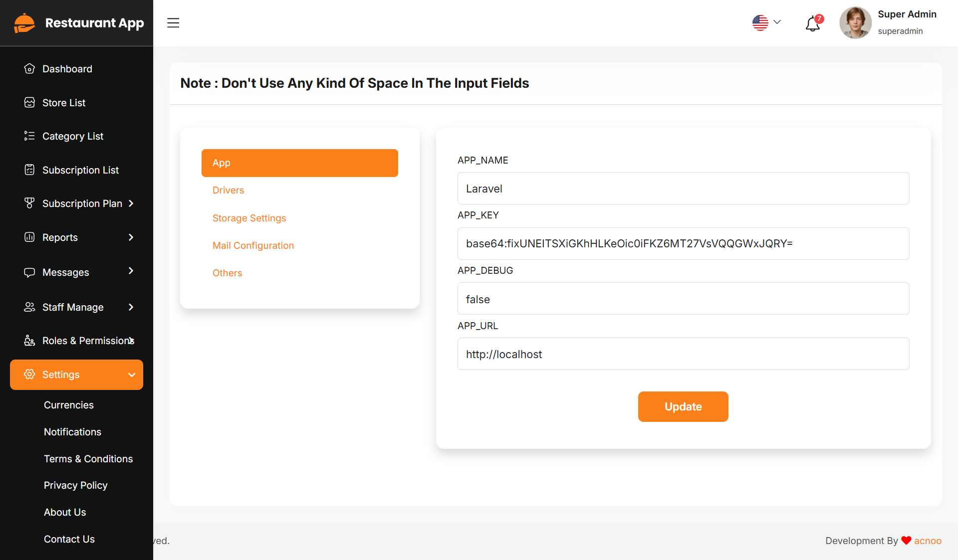Image resolution: width=958 pixels, height=560 pixels.
Task: Collapse the Settings menu chevron
Action: click(x=132, y=375)
